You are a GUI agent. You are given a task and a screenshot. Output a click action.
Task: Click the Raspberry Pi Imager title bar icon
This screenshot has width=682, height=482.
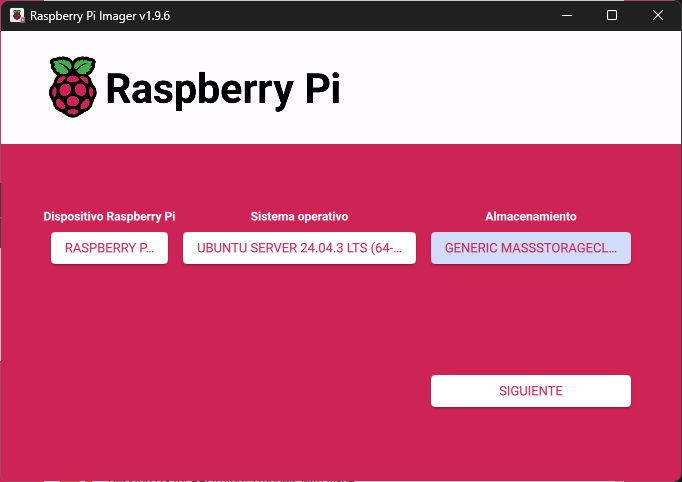point(16,16)
